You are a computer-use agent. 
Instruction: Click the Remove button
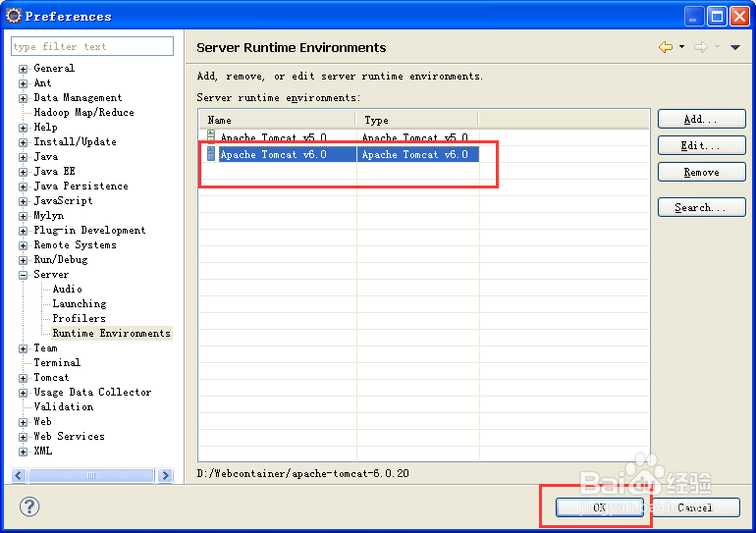point(702,172)
